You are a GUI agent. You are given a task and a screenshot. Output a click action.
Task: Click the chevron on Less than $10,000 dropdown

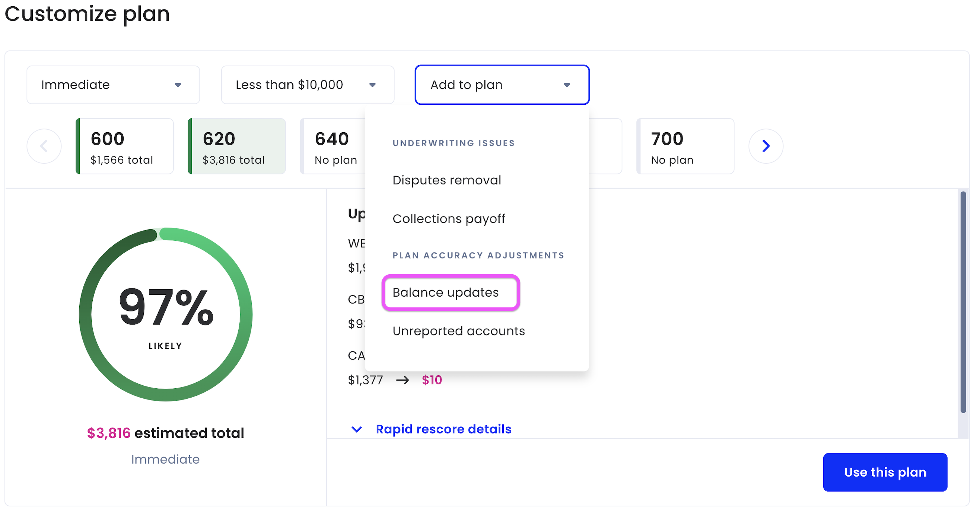pyautogui.click(x=373, y=85)
